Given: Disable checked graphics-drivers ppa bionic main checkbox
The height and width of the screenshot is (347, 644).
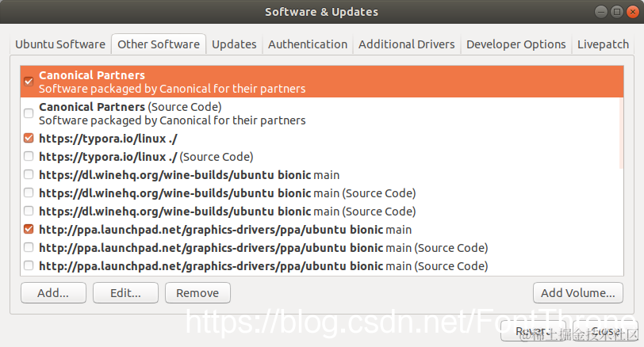Looking at the screenshot, I should (29, 229).
